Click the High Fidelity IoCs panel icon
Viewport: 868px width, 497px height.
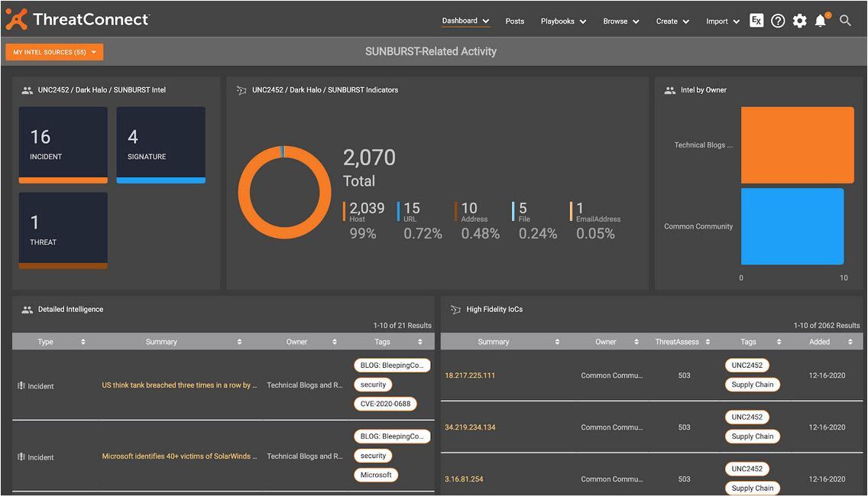(455, 310)
